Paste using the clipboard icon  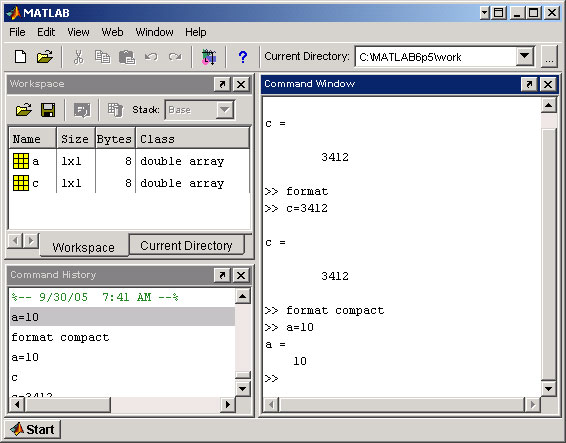tap(127, 57)
